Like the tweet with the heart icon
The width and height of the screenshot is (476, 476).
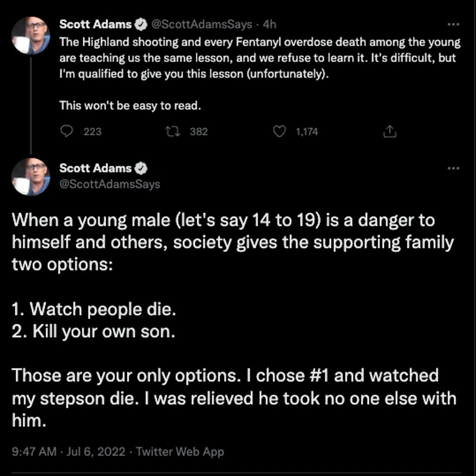pos(280,131)
